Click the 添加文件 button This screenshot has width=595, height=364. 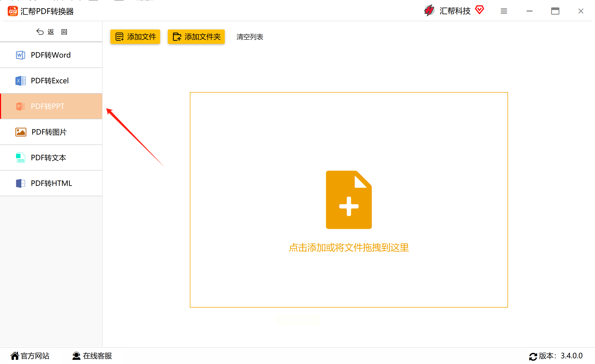[135, 37]
